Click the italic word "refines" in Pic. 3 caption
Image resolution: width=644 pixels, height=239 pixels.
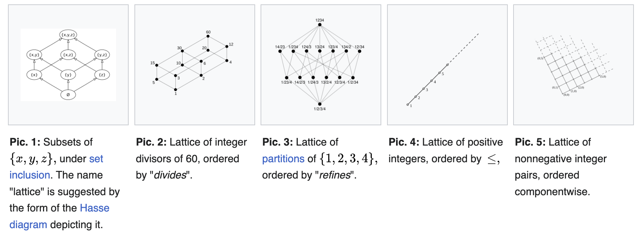click(x=334, y=175)
